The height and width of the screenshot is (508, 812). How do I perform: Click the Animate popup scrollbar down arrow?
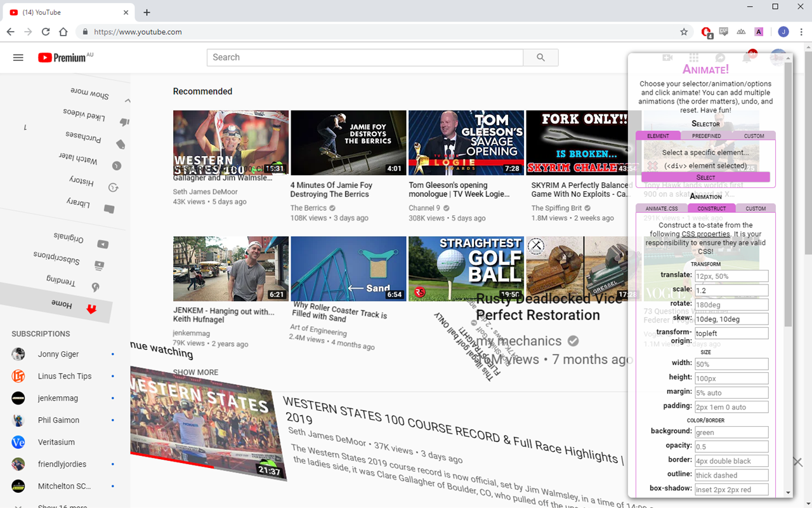coord(788,493)
